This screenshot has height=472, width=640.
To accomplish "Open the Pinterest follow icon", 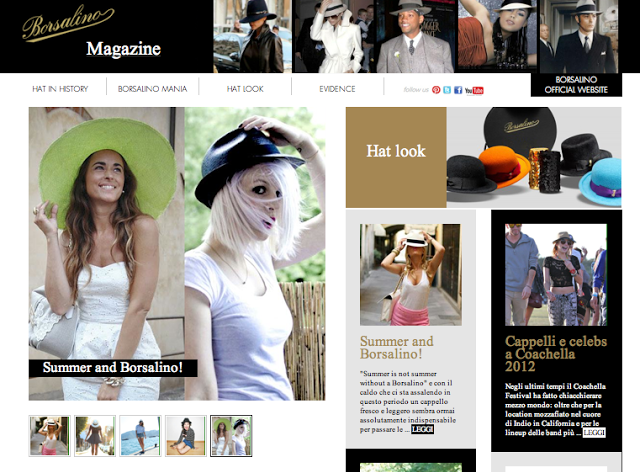I will [x=436, y=90].
